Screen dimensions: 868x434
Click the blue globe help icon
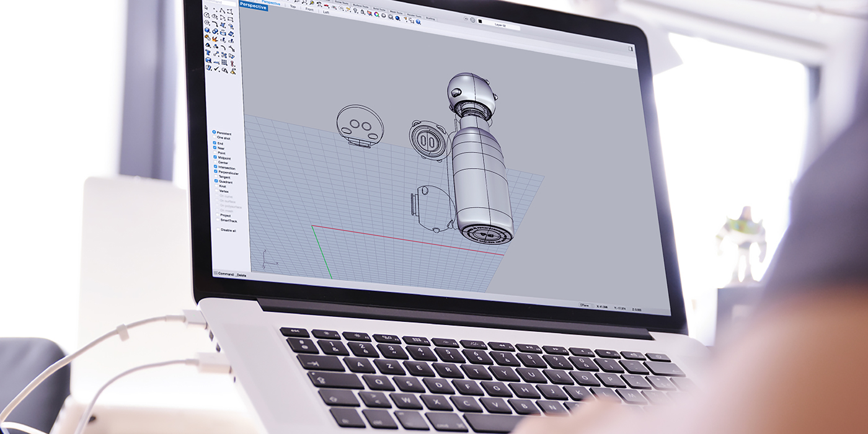click(418, 22)
